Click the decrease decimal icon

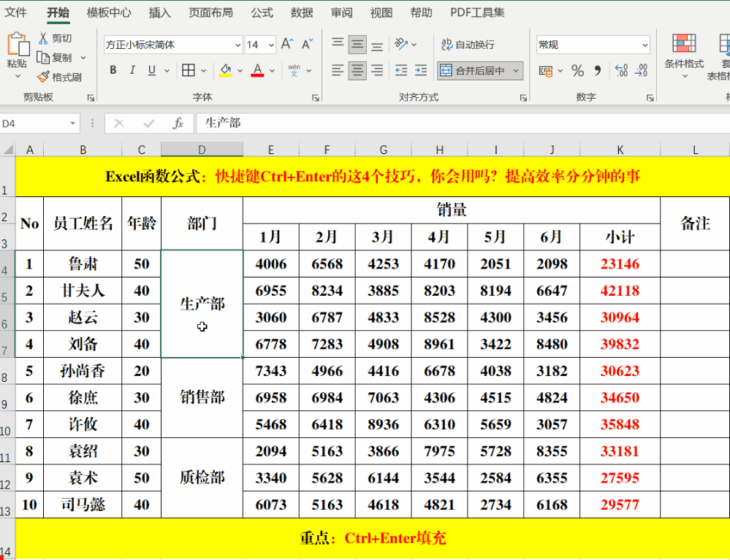coord(641,71)
